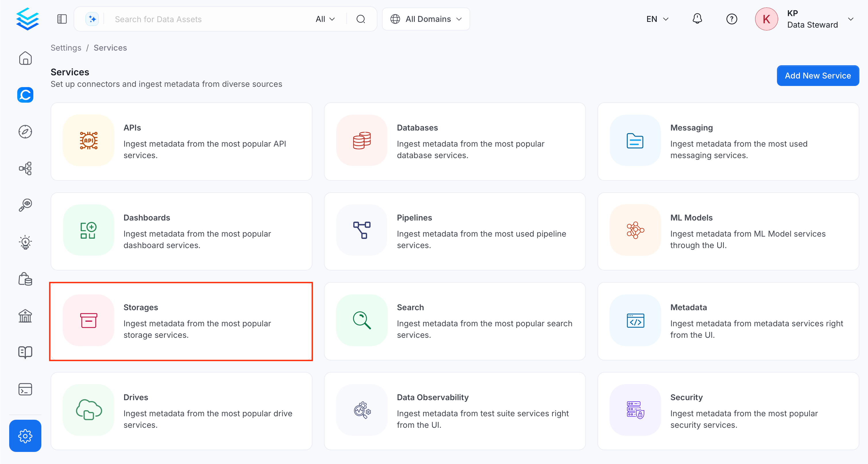Toggle the sidebar collapse icon
Viewport: 868px width, 464px height.
(62, 19)
